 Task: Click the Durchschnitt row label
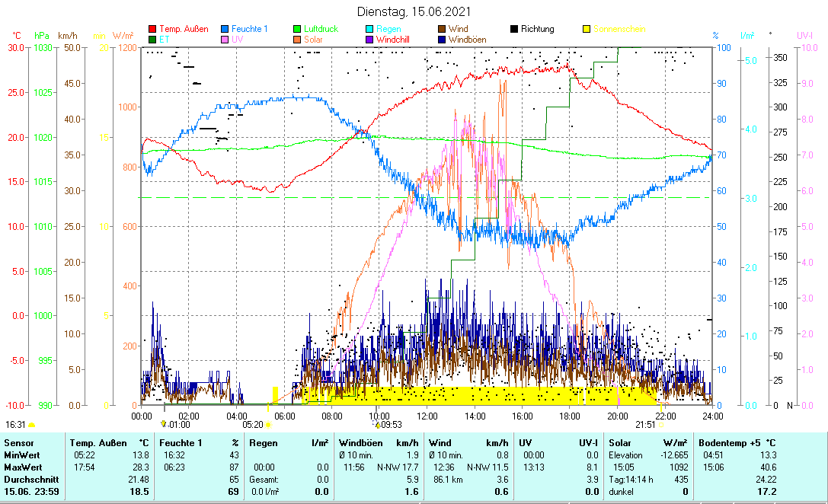pos(32,480)
